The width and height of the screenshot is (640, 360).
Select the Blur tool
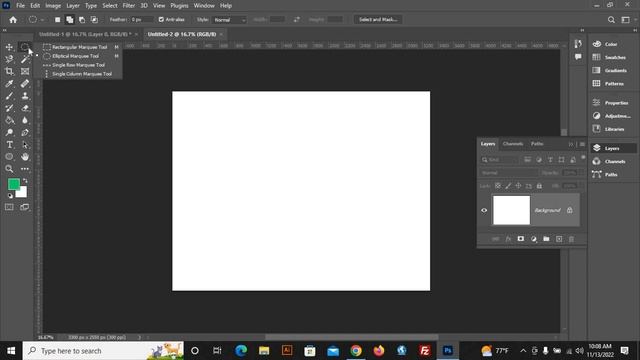click(x=25, y=120)
